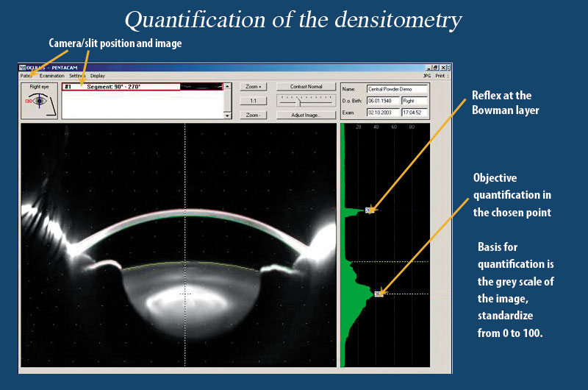Click the Zoom - button

254,116
